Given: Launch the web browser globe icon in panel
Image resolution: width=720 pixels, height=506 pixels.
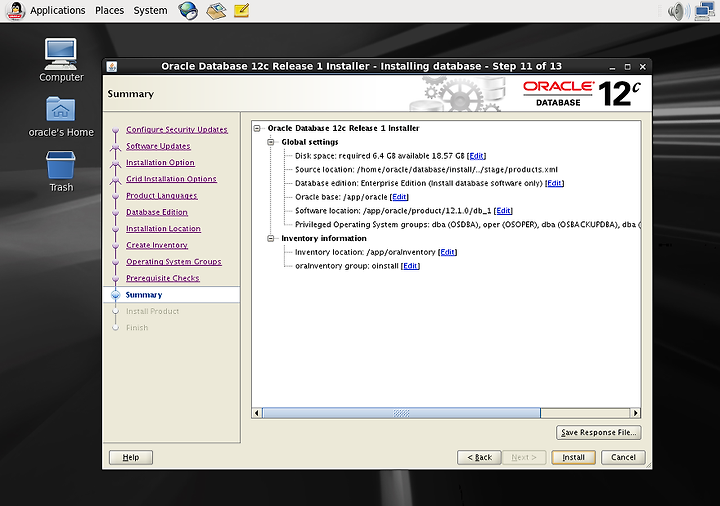Looking at the screenshot, I should pos(188,11).
